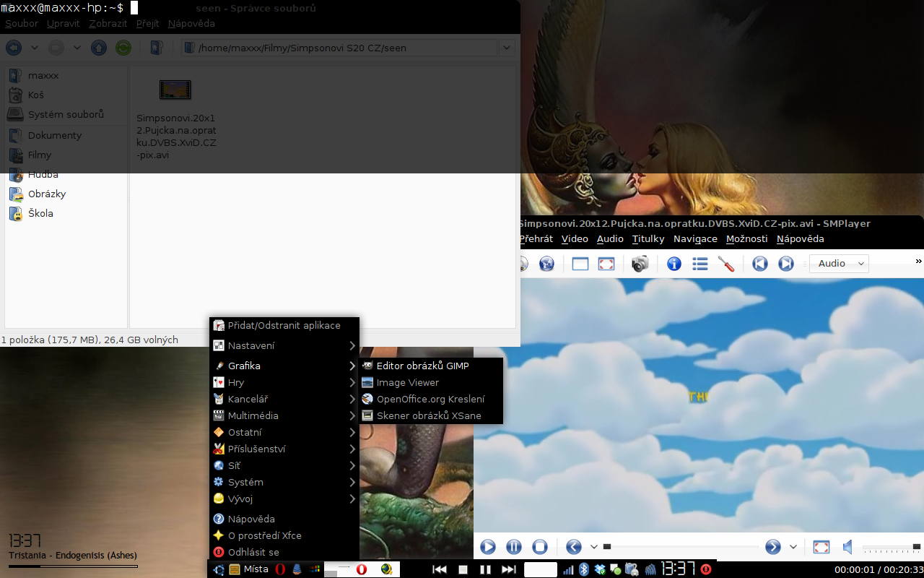Viewport: 924px width, 578px height.
Task: Open the Příslušenství menu category
Action: coord(284,449)
